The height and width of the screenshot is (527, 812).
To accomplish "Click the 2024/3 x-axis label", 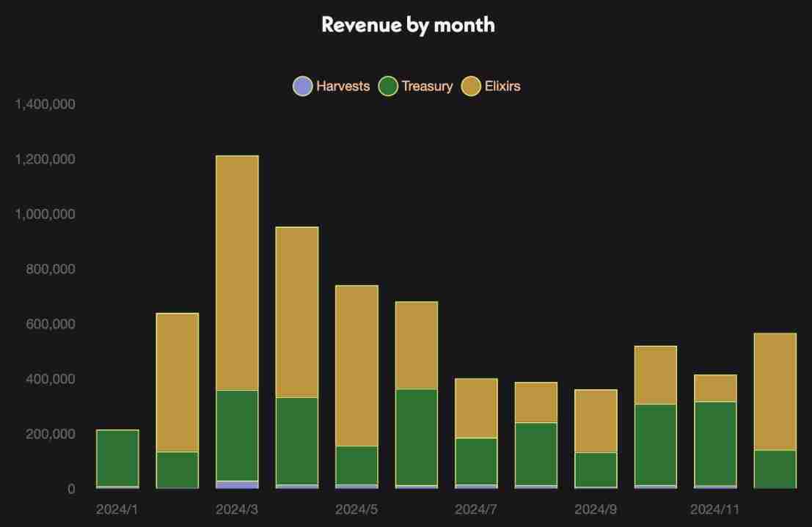I will point(237,509).
